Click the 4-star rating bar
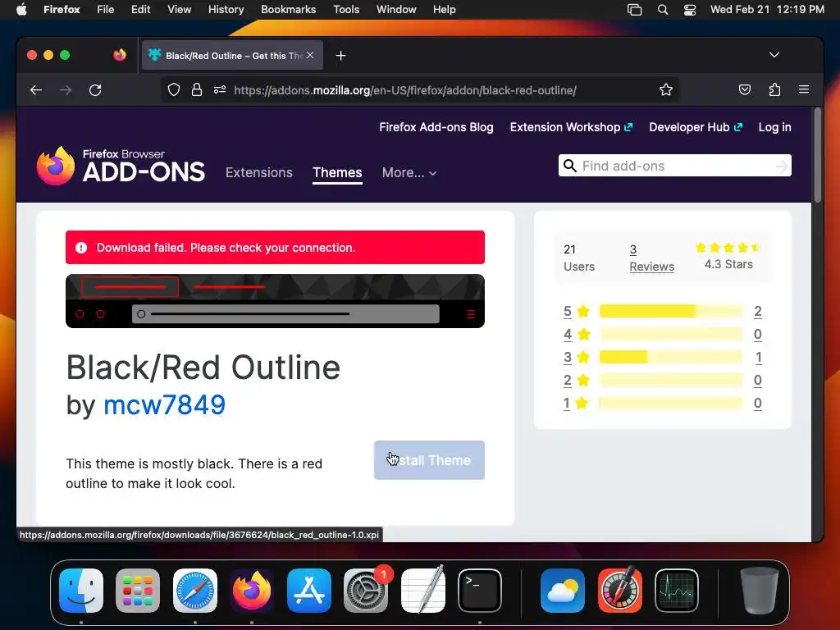Viewport: 840px width, 630px height. pyautogui.click(x=671, y=335)
